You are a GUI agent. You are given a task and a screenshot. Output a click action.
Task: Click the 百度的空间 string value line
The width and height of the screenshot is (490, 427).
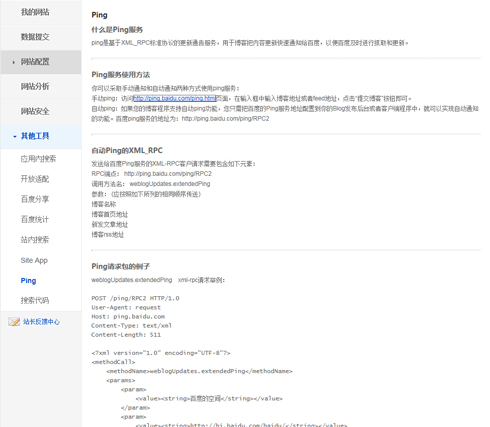tap(209, 398)
